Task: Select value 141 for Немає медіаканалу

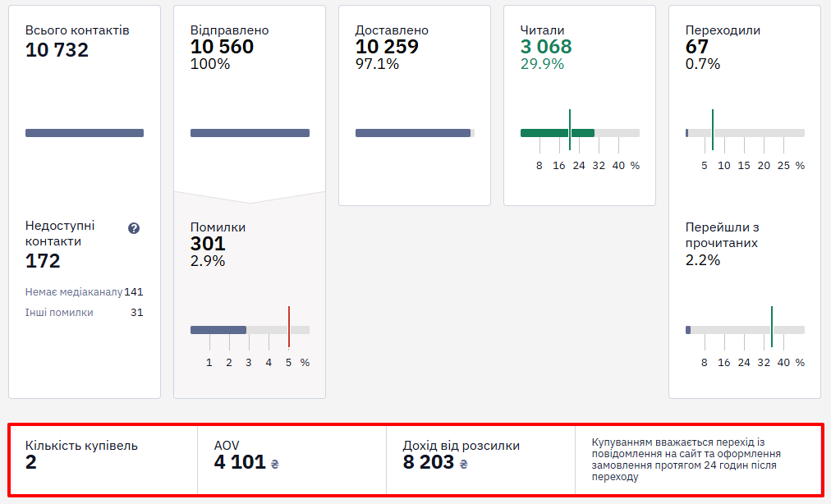Action: [x=134, y=292]
